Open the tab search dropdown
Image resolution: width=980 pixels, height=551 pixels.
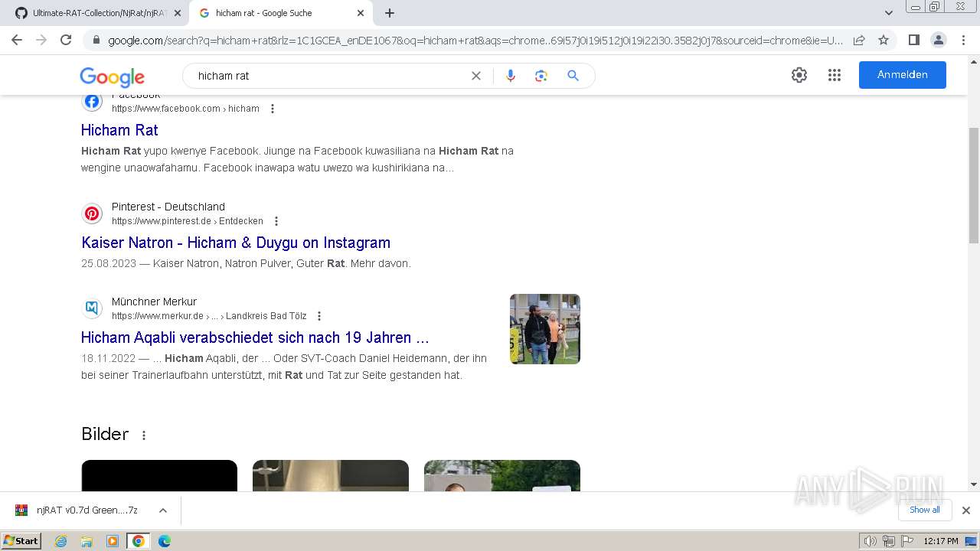tap(889, 13)
